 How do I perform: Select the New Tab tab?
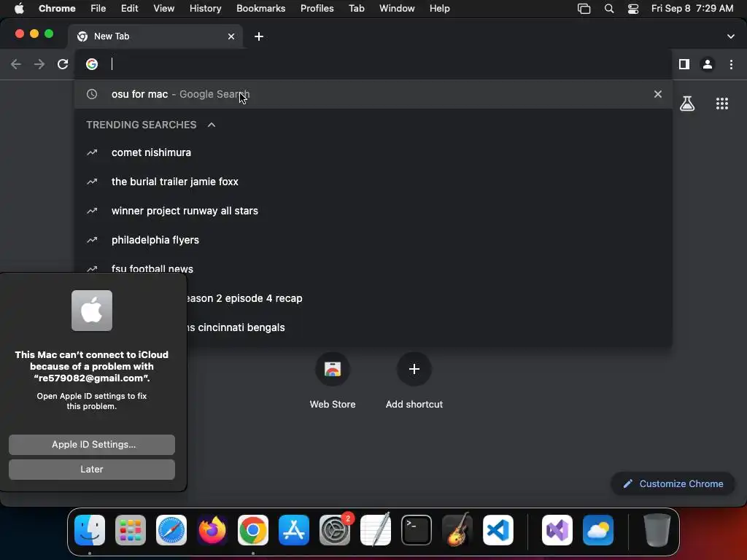coord(155,36)
